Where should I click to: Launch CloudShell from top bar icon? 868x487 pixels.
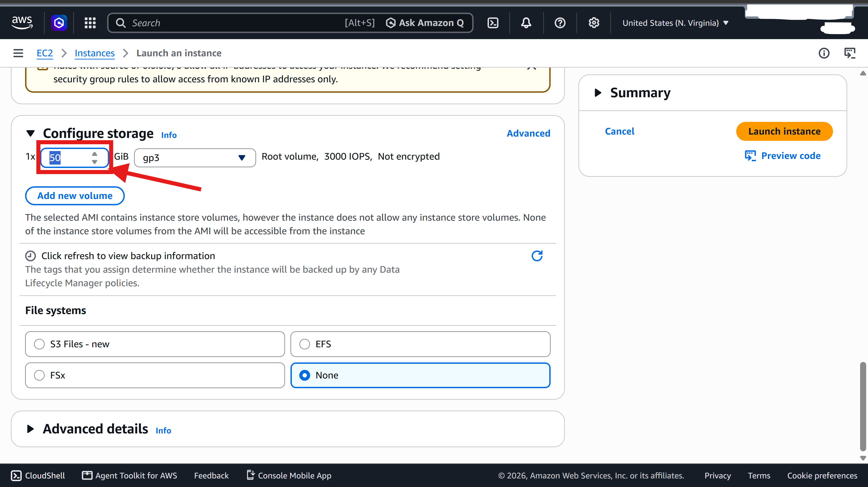point(493,23)
